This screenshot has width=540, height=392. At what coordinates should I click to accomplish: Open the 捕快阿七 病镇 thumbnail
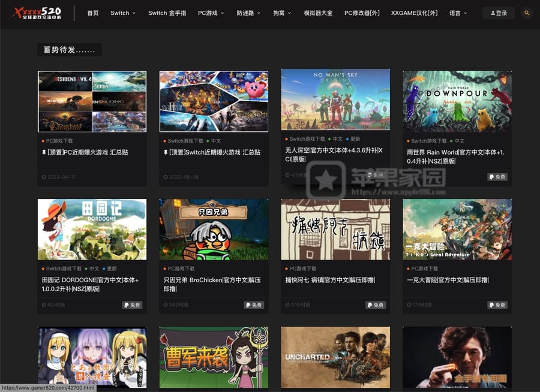(335, 229)
